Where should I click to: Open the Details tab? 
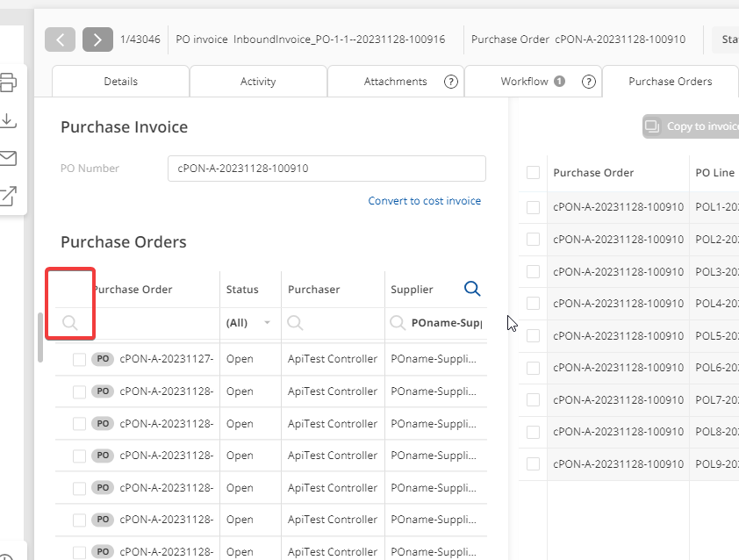pos(120,82)
